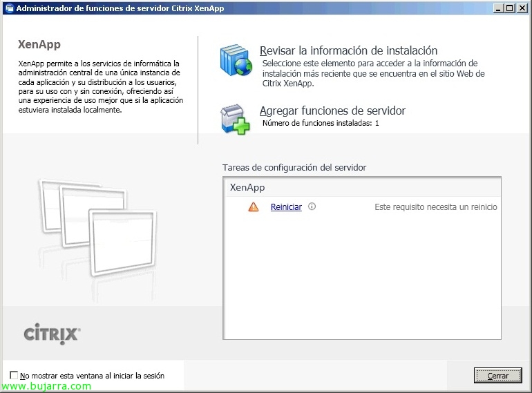Click the info circle icon beside Reiniciar

point(312,206)
